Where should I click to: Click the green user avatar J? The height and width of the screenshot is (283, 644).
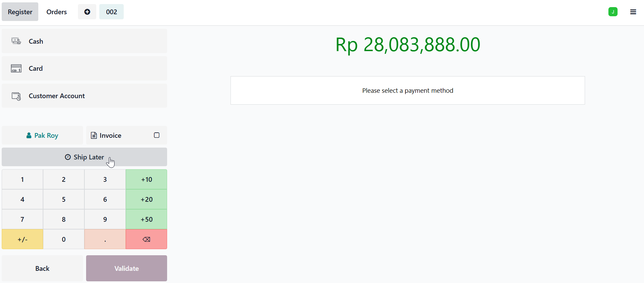(x=613, y=12)
